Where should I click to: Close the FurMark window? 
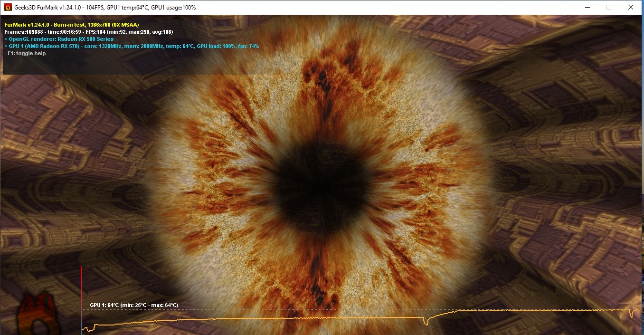(x=631, y=8)
